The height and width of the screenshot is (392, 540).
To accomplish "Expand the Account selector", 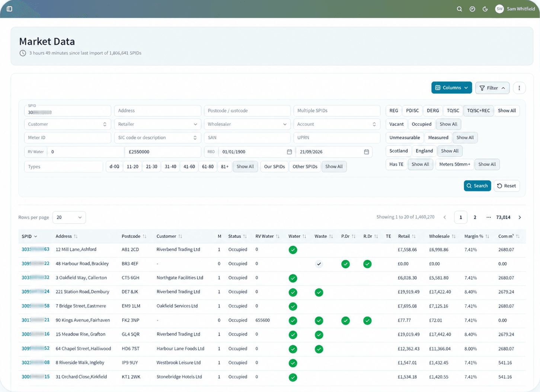I will (x=337, y=124).
